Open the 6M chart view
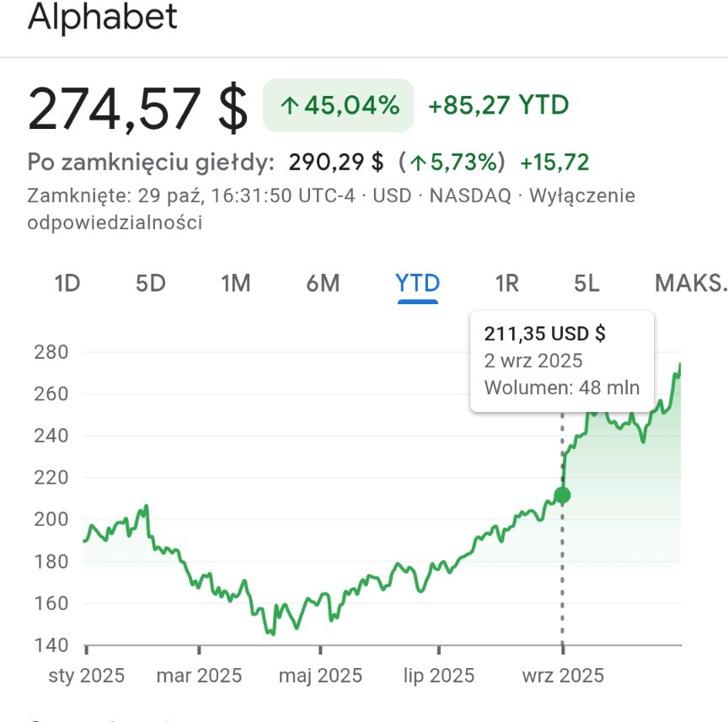Image resolution: width=728 pixels, height=722 pixels. tap(323, 284)
